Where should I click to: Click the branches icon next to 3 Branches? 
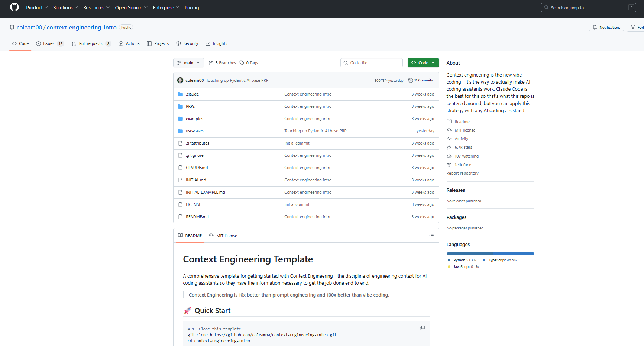pyautogui.click(x=211, y=63)
